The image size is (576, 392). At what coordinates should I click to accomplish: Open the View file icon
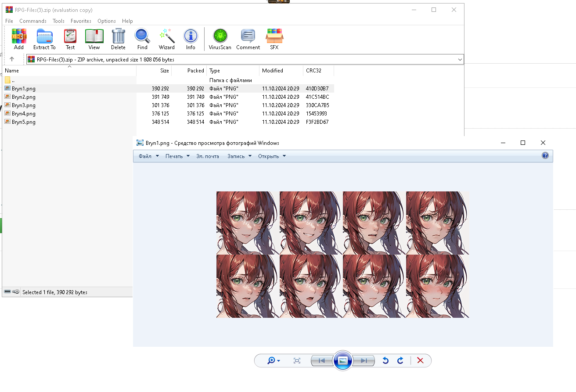click(x=94, y=39)
